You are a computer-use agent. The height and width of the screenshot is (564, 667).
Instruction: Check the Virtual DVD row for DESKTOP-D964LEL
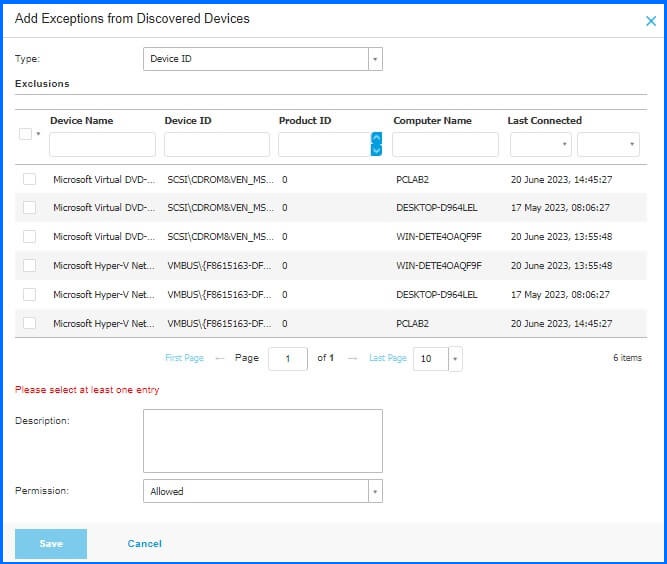[x=29, y=208]
